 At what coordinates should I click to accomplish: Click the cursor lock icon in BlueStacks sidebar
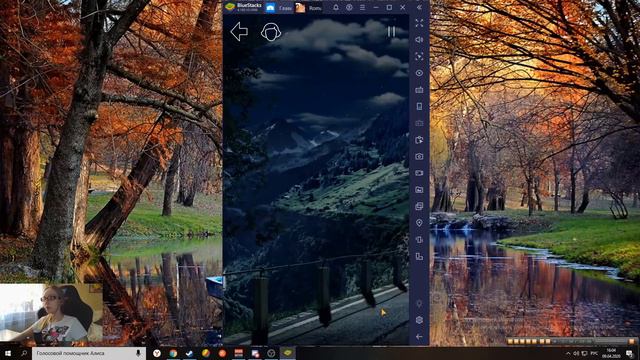tap(419, 56)
